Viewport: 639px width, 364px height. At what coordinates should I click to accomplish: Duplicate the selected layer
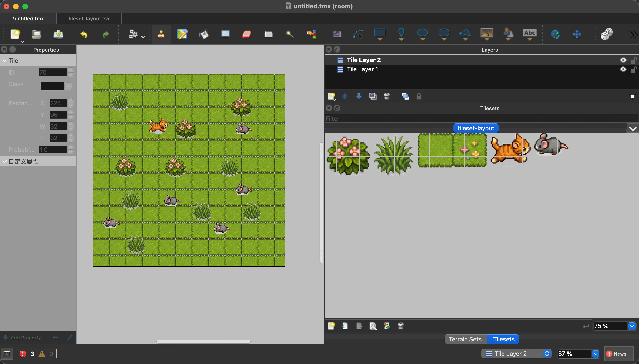click(373, 96)
